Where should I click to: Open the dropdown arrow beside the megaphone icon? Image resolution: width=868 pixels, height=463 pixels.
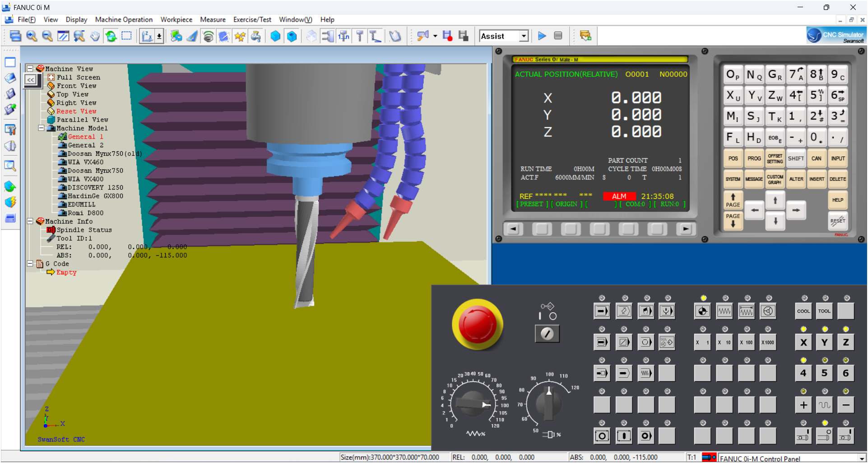point(435,36)
